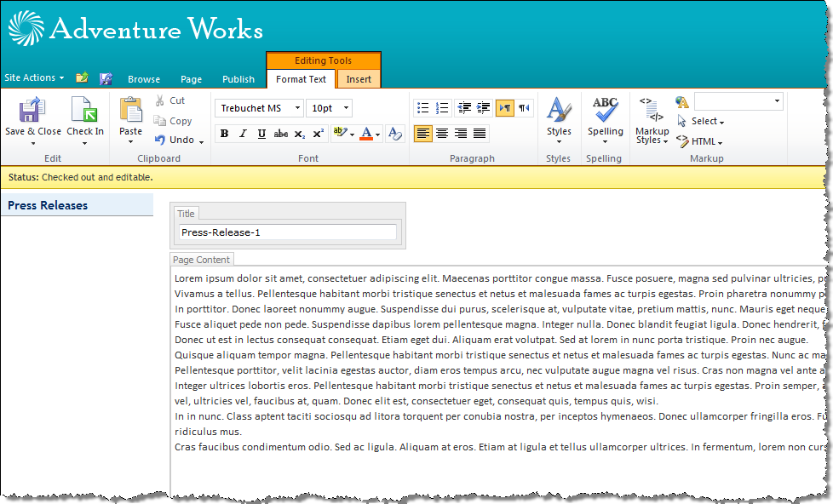Open the Select elements menu
This screenshot has height=504, width=833.
pyautogui.click(x=701, y=121)
